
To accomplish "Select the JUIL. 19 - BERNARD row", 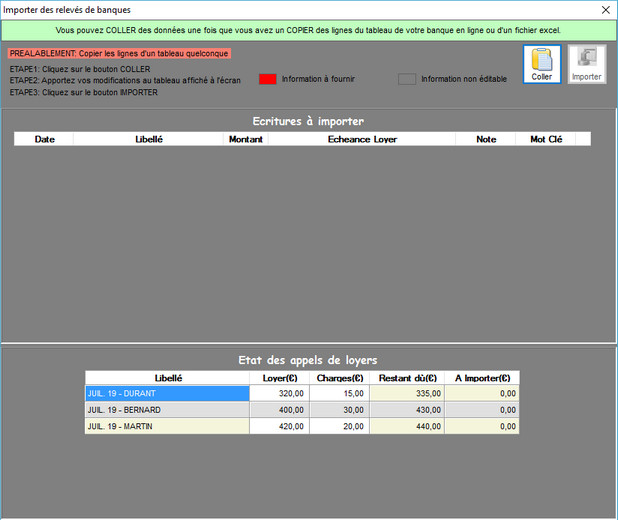I will tap(166, 410).
